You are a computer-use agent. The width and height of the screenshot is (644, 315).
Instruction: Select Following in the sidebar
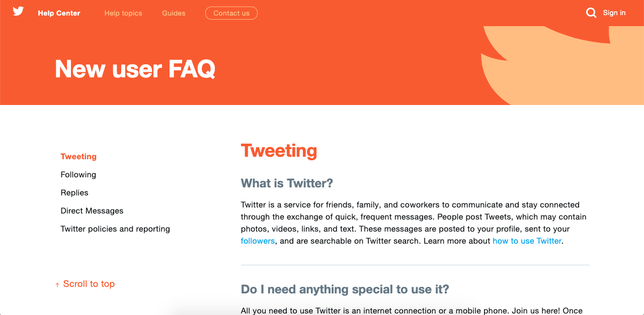[x=78, y=174]
